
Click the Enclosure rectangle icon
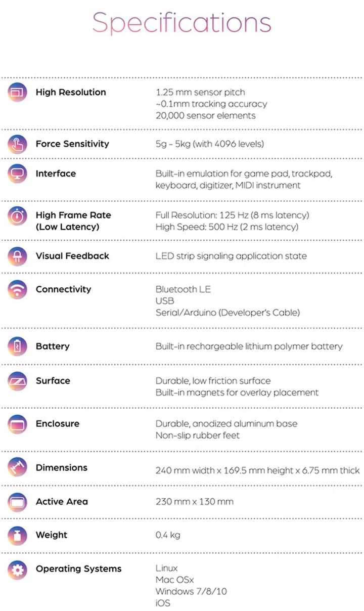pyautogui.click(x=17, y=424)
